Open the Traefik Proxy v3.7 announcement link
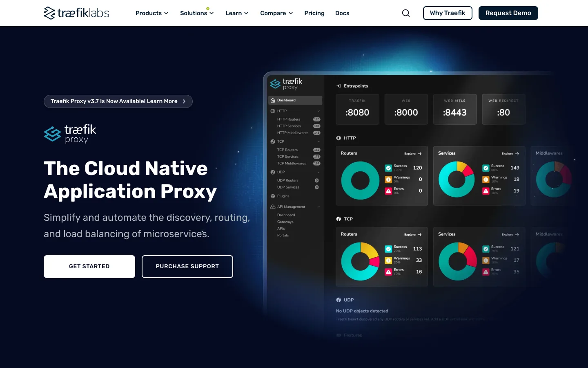This screenshot has width=588, height=368. (x=118, y=101)
